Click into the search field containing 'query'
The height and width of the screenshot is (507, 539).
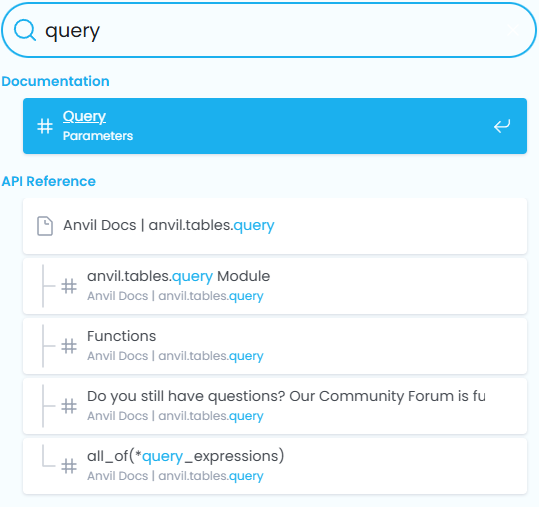(x=269, y=30)
